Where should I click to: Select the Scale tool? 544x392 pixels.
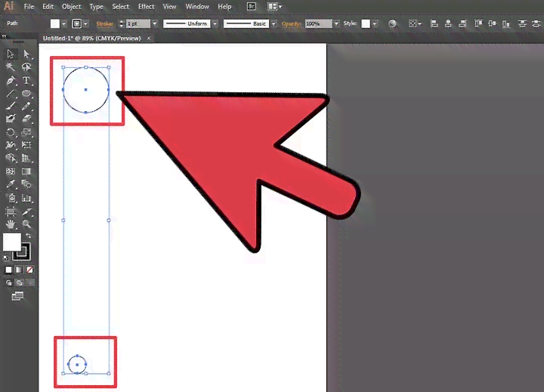pos(26,132)
